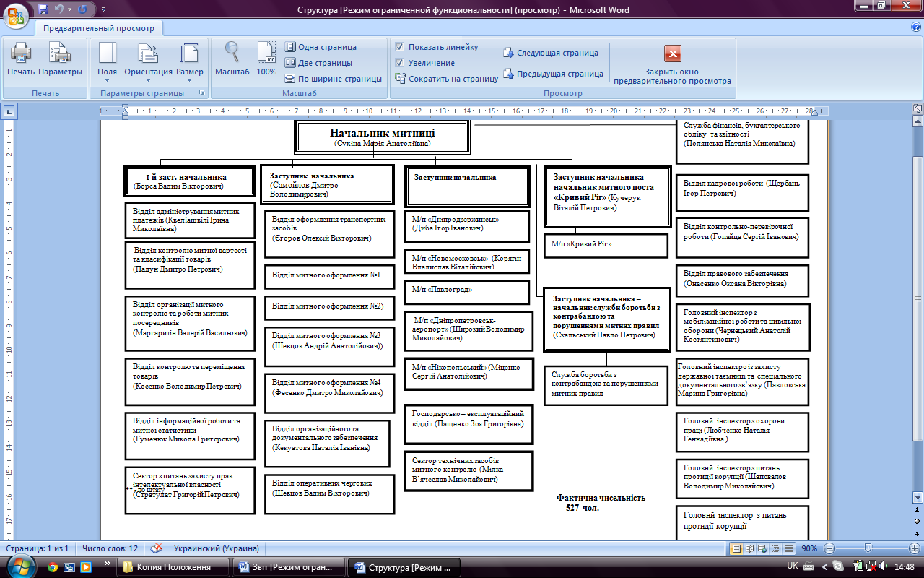This screenshot has height=578, width=924.
Task: Click vertical scrollbar up arrow
Action: [918, 121]
